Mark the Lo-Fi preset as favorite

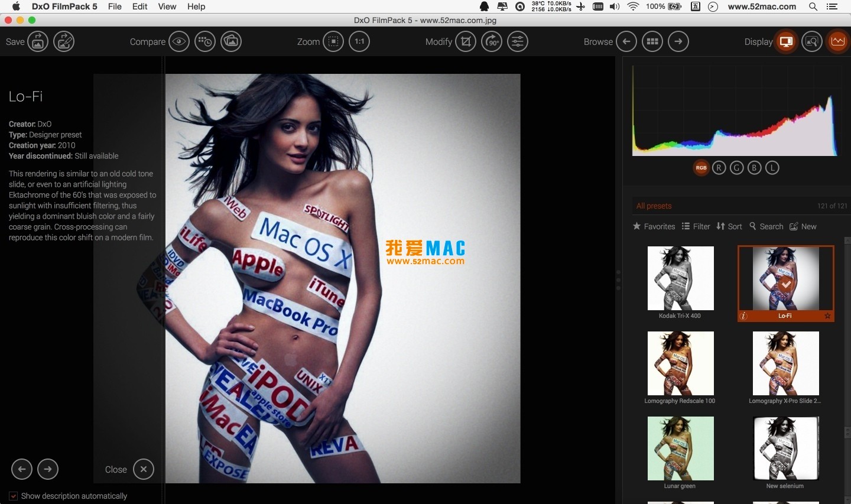pos(827,316)
